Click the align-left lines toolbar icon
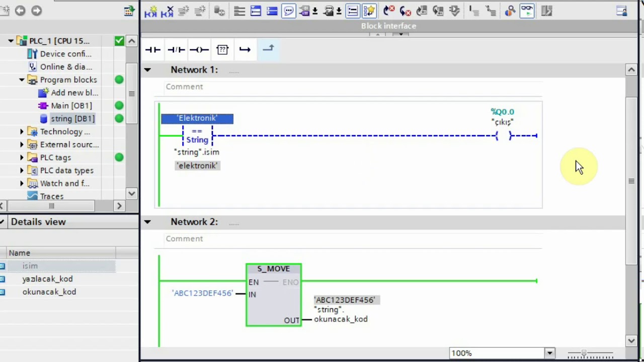 239,11
